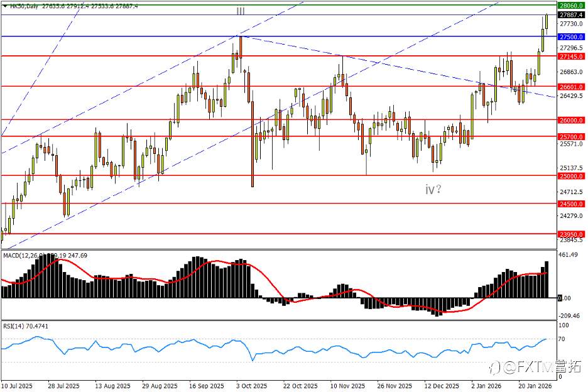Click the 100 value on the RSI scale
The image size is (588, 392).
point(563,325)
